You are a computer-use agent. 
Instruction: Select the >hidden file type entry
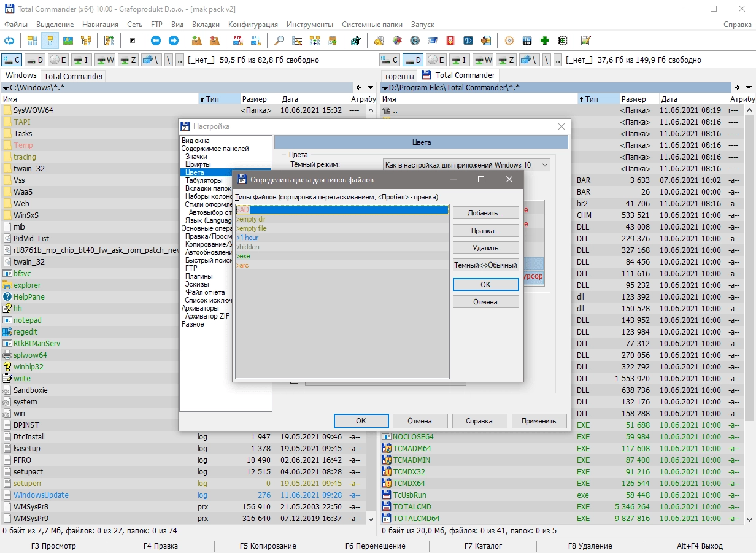[342, 247]
